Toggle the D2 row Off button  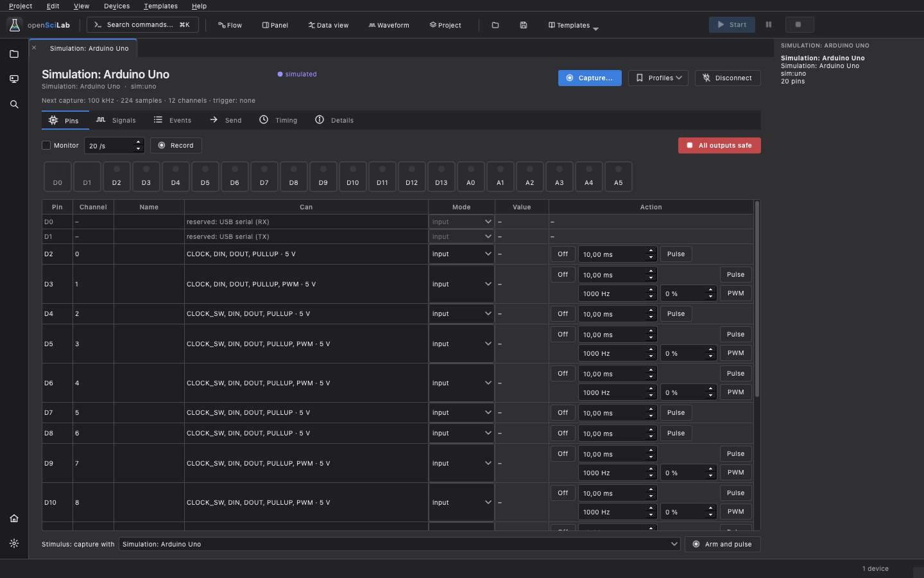point(563,254)
